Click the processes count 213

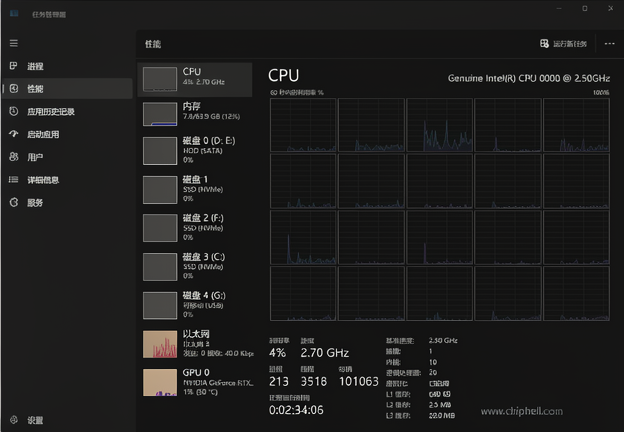pyautogui.click(x=279, y=381)
